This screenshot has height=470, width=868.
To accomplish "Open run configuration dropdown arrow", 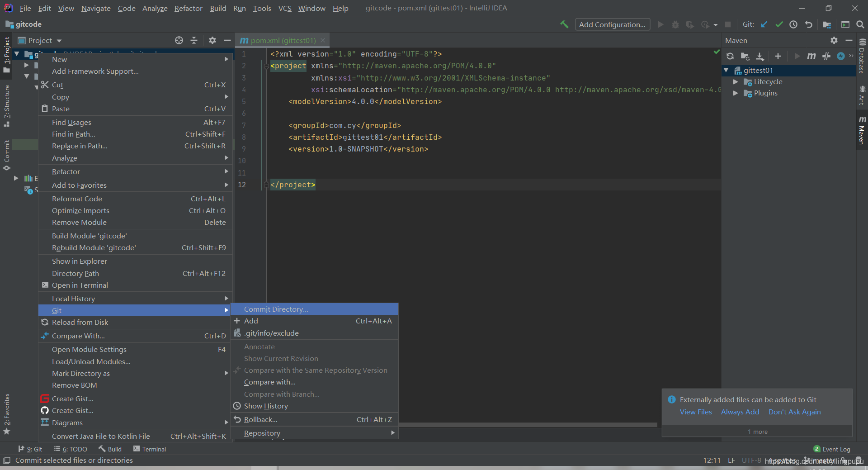I will point(716,25).
